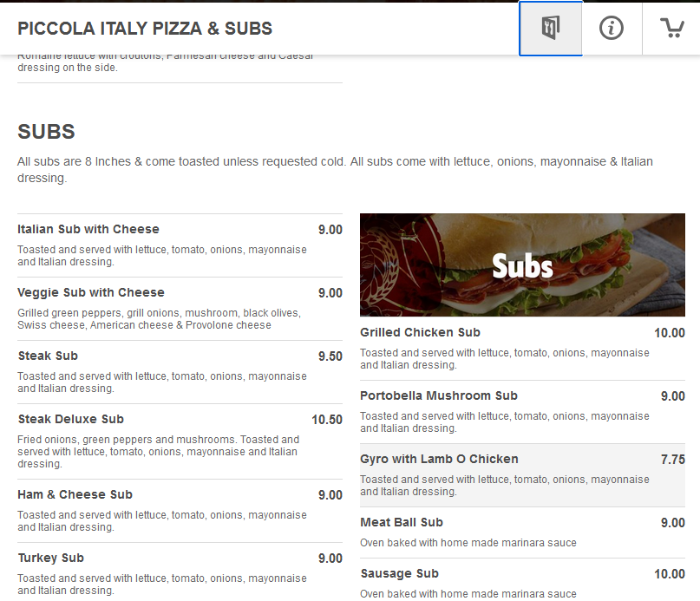The height and width of the screenshot is (601, 700).
Task: Choose the Turkey Sub item
Action: pyautogui.click(x=50, y=559)
